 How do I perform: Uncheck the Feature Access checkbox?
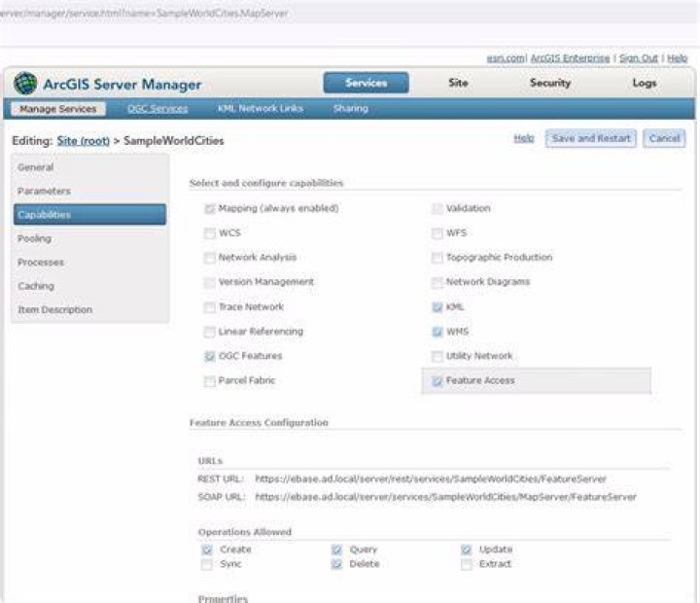pos(437,381)
